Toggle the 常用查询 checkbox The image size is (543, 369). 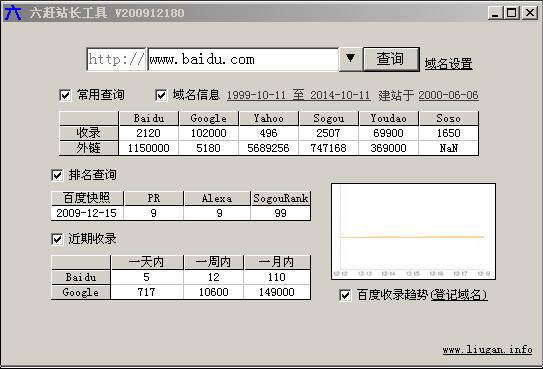[65, 95]
